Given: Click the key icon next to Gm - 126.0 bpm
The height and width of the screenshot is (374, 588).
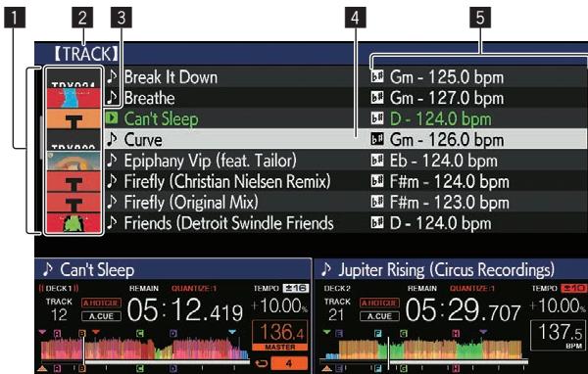Looking at the screenshot, I should 377,139.
